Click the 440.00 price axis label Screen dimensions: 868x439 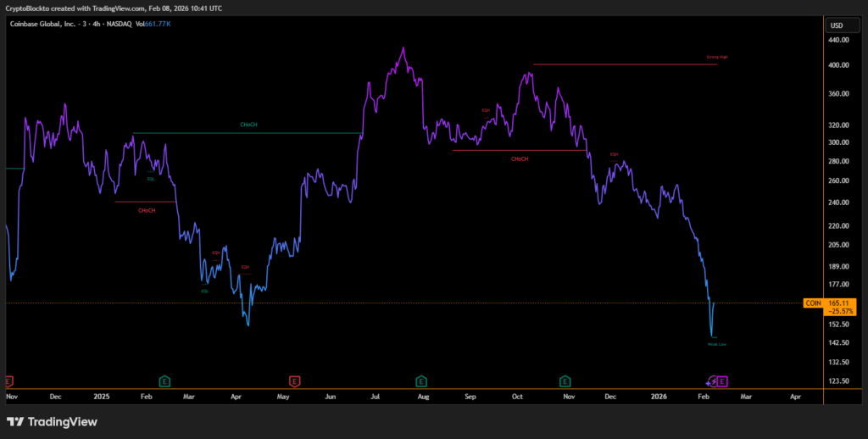[838, 40]
